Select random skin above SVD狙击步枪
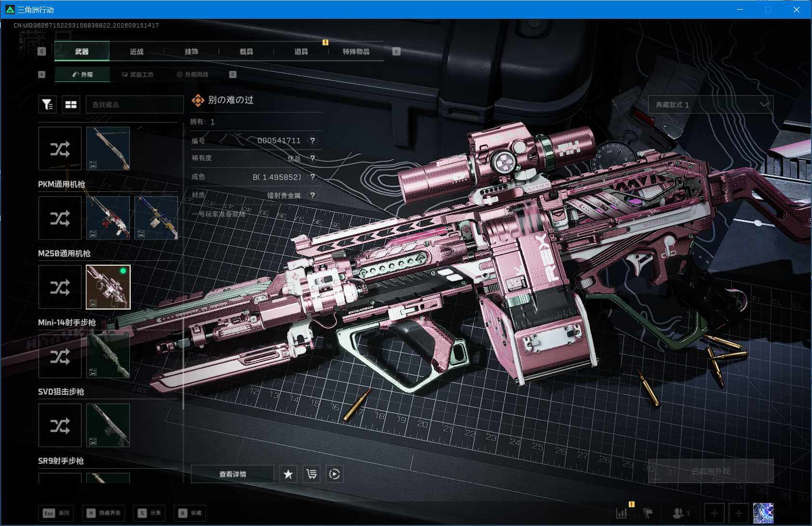Viewport: 812px width, 526px height. coord(60,357)
